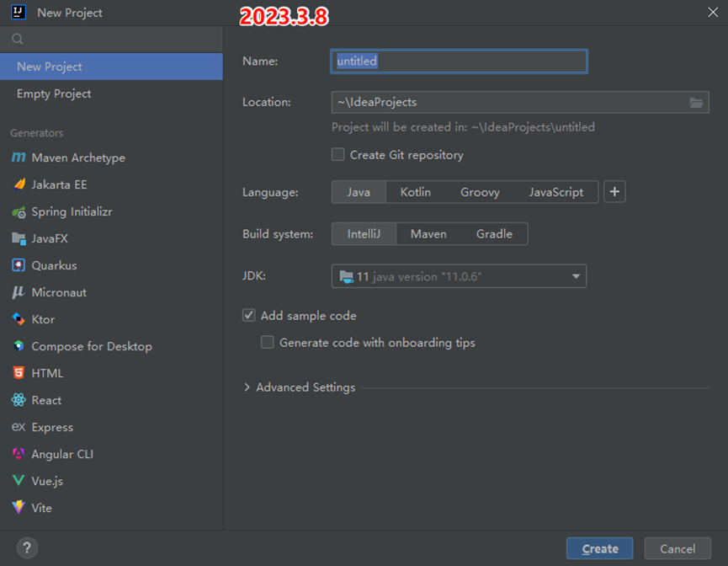This screenshot has width=728, height=566.
Task: Click the Cancel button
Action: (x=678, y=548)
